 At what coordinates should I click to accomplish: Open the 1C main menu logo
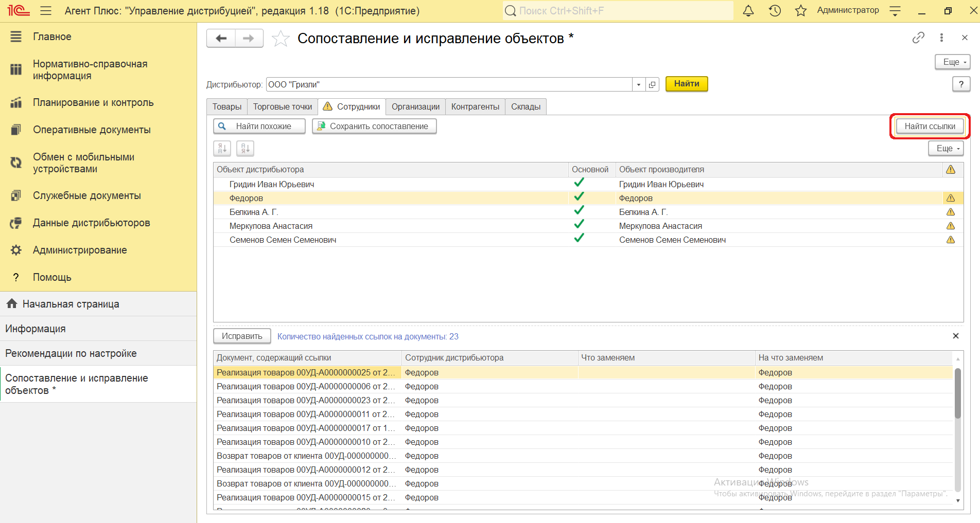click(x=19, y=10)
